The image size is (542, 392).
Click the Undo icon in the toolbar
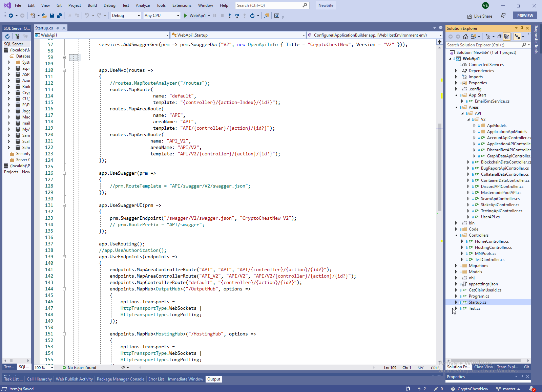click(87, 16)
